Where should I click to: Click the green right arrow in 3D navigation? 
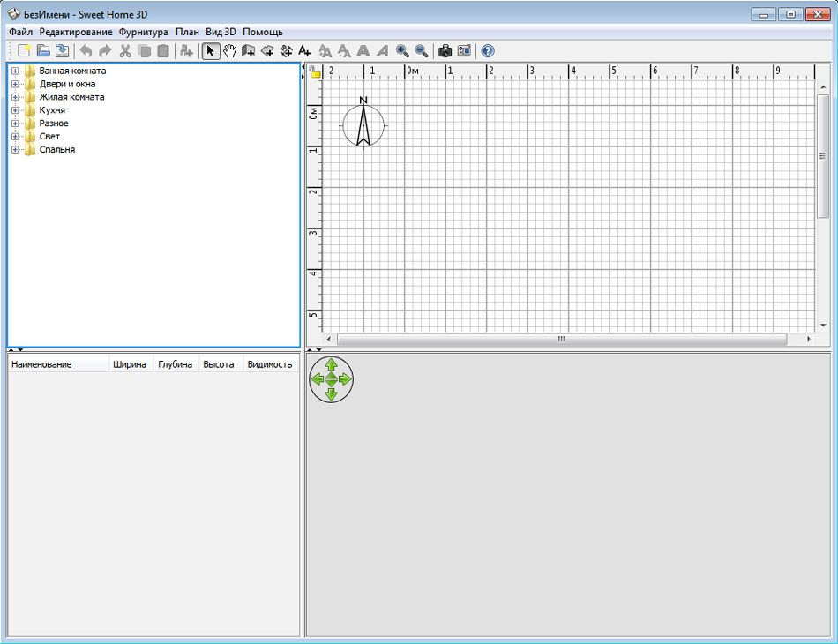(x=345, y=379)
